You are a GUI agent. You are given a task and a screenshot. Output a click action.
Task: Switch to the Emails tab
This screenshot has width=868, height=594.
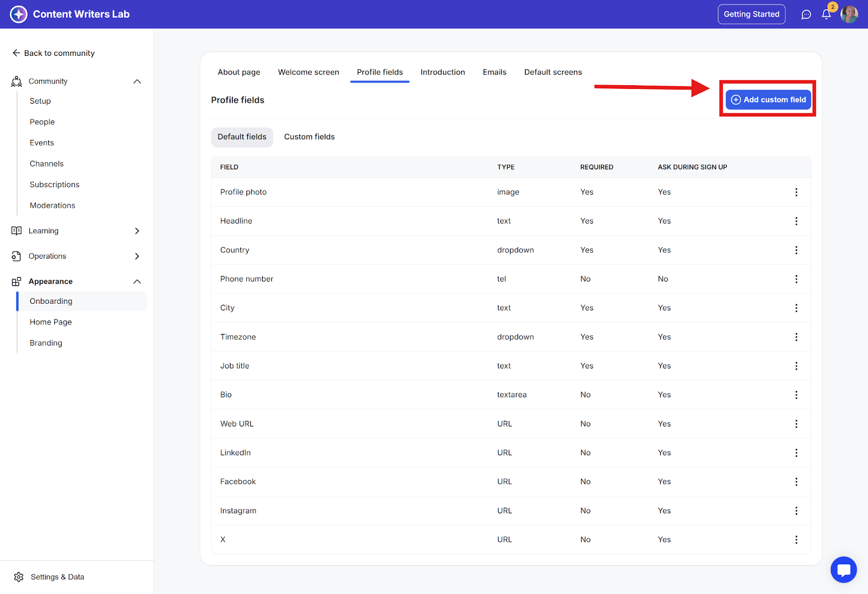tap(494, 72)
